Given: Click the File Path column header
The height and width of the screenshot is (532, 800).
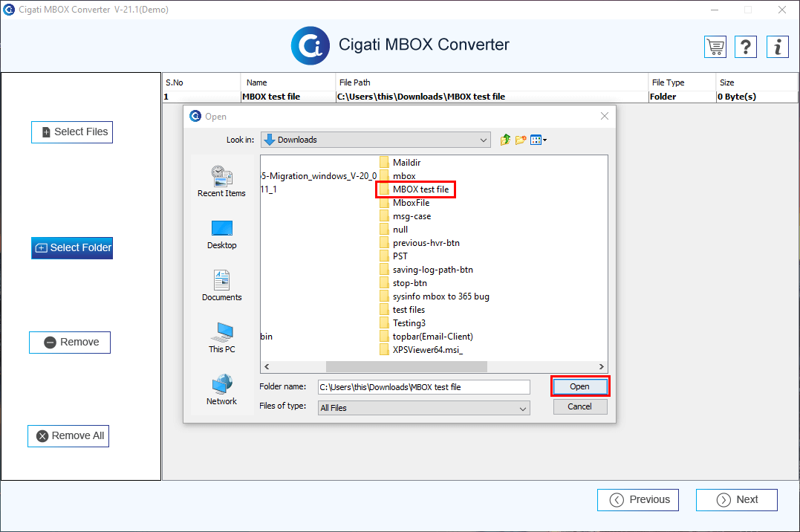Looking at the screenshot, I should tap(492, 82).
